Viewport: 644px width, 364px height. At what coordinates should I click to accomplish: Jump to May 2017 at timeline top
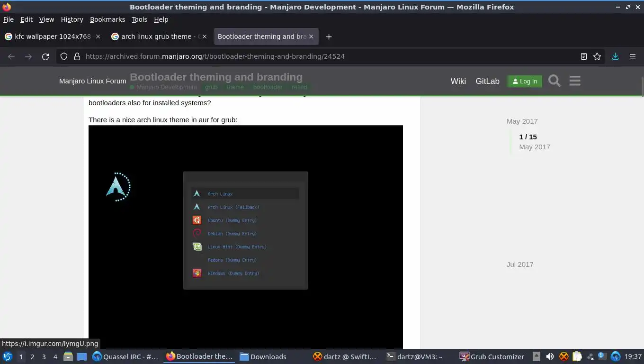[x=522, y=121]
